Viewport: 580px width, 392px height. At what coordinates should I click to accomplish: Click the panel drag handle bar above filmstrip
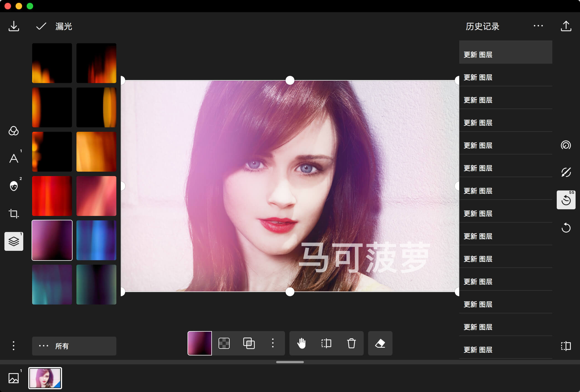[x=290, y=362]
